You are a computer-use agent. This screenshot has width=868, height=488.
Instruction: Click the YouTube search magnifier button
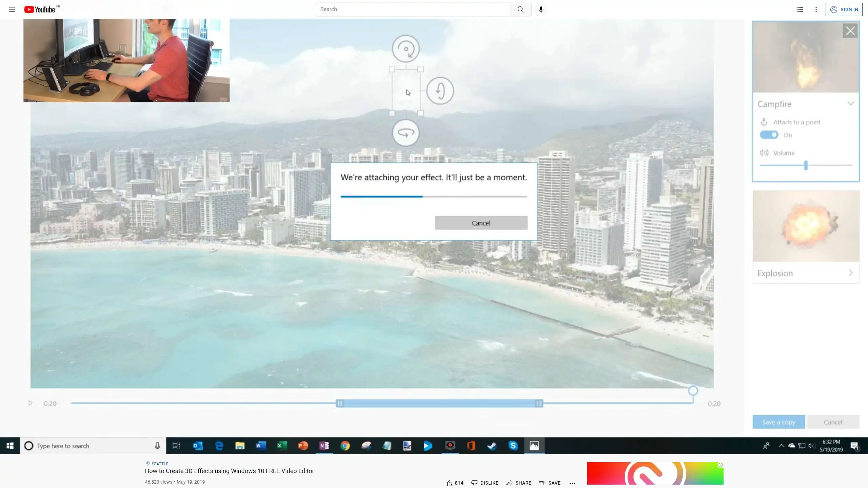pyautogui.click(x=520, y=9)
